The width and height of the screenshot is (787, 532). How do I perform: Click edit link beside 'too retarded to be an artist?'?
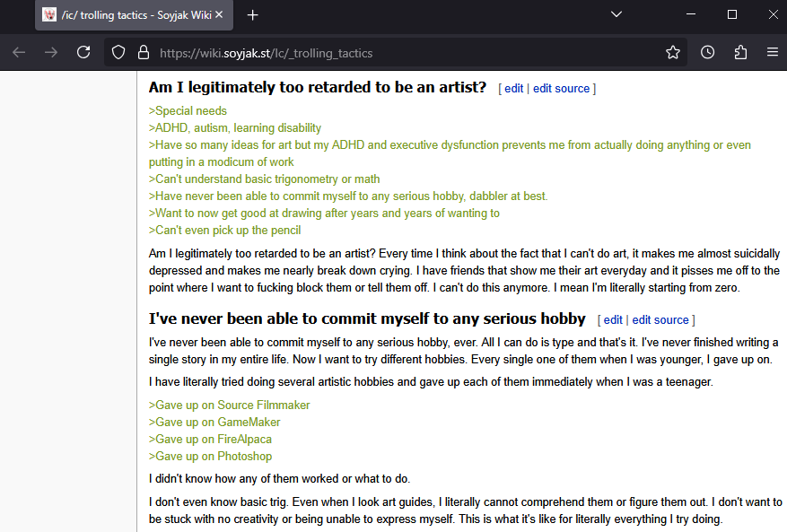coord(513,88)
